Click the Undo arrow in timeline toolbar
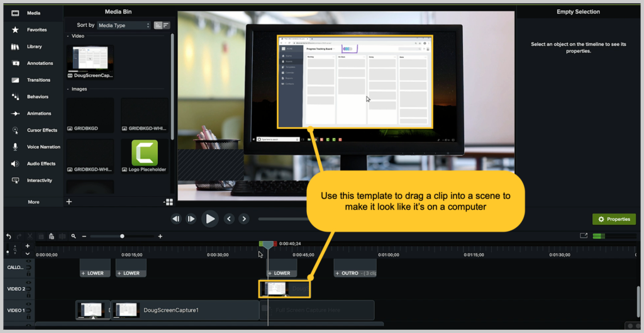 pos(9,237)
